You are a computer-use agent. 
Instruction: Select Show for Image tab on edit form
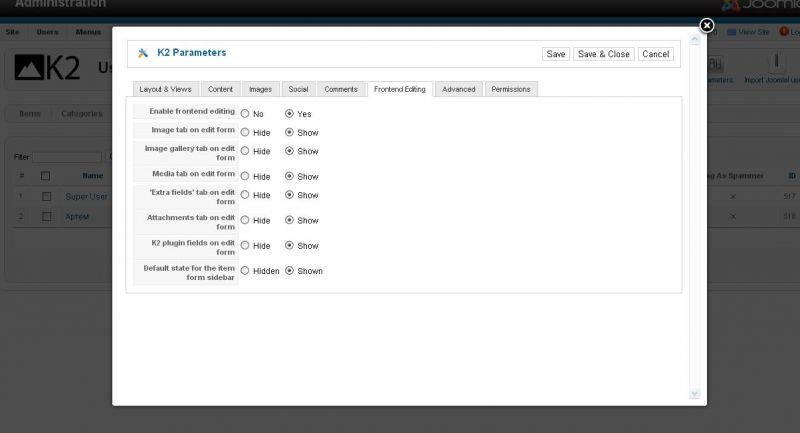(289, 133)
